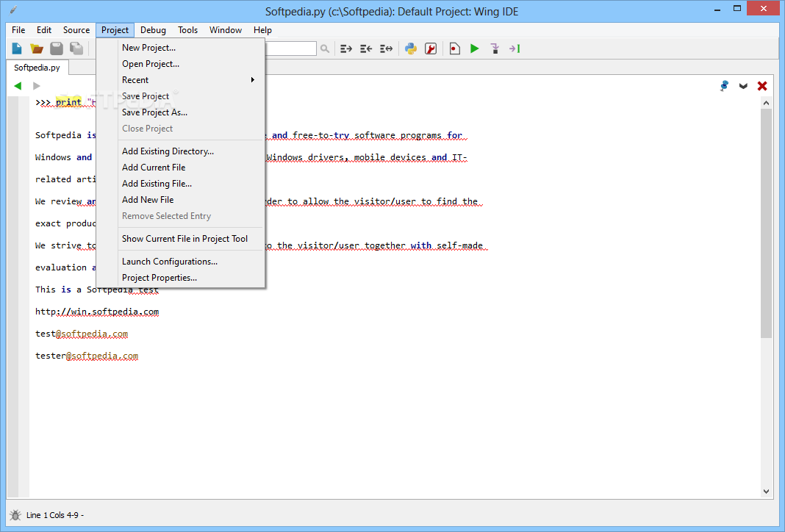Close the document with red X
This screenshot has height=532, width=785.
[x=762, y=86]
